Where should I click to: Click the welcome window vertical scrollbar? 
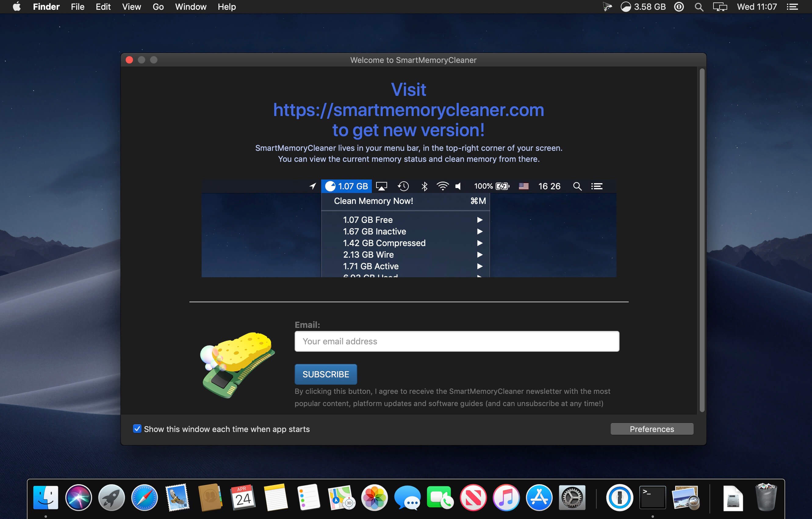[x=702, y=240]
